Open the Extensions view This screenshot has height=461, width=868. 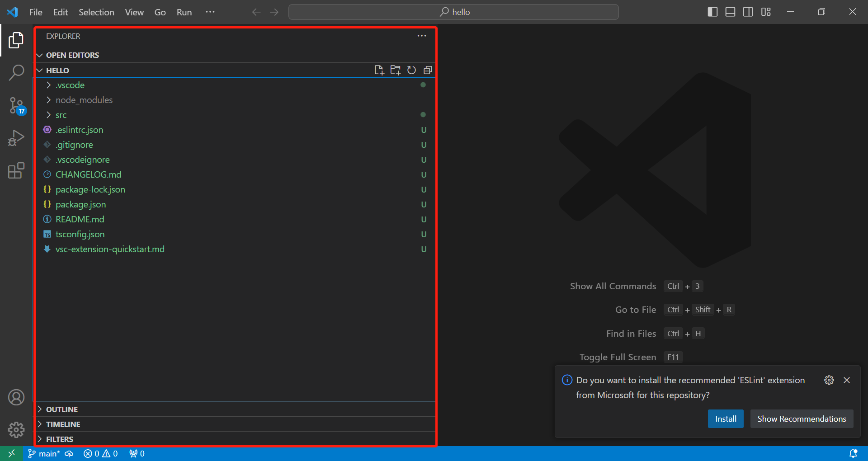(16, 170)
